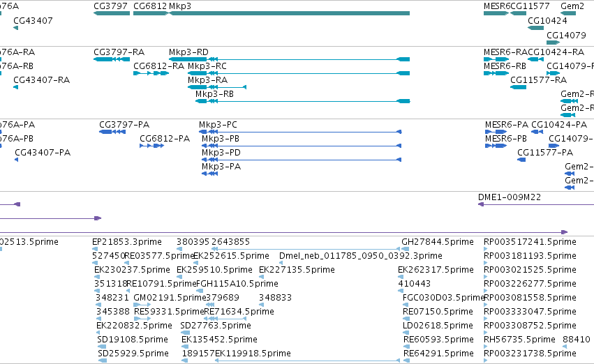Screen dimensions: 594x364
Task: Click the 380395 EST label
Action: click(193, 242)
